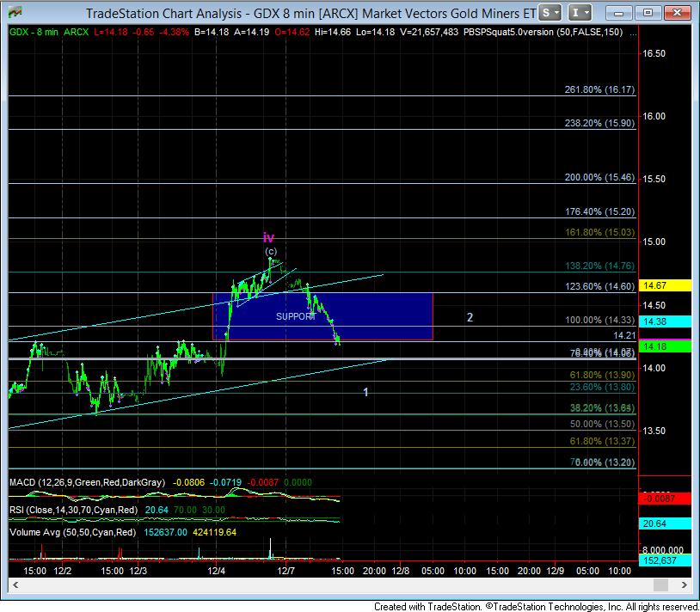This screenshot has height=612, width=700.
Task: Click the last price 'L=14.18' in status line
Action: click(x=111, y=32)
